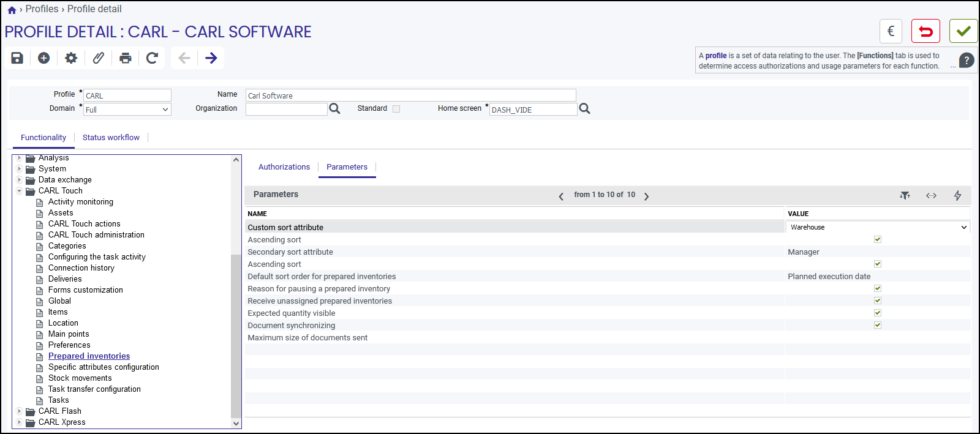Click the Profiles breadcrumb link

click(42, 9)
